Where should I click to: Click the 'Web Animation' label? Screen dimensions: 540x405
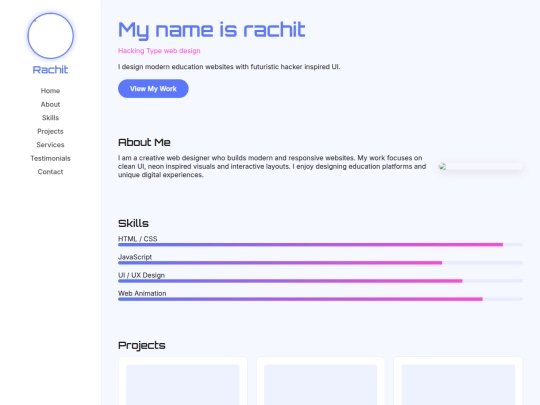click(x=142, y=293)
